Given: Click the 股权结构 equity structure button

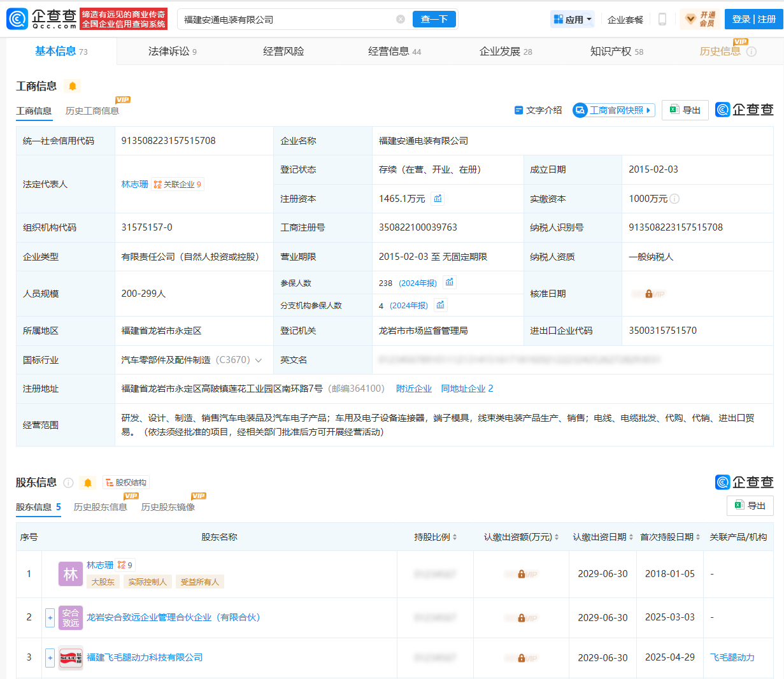Looking at the screenshot, I should tap(126, 483).
